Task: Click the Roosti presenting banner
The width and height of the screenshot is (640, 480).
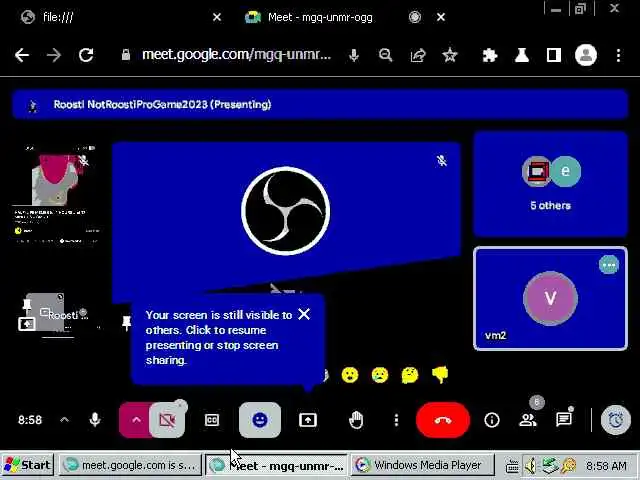Action: (x=320, y=104)
